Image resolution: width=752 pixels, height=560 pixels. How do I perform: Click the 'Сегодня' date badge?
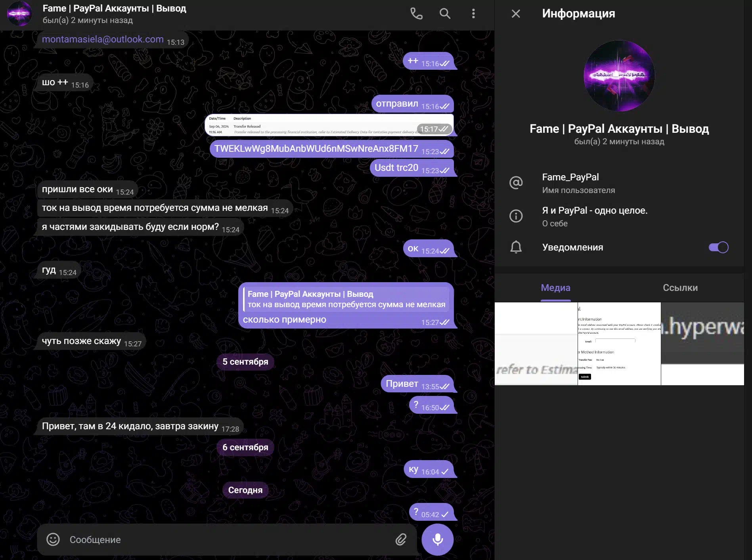point(245,490)
